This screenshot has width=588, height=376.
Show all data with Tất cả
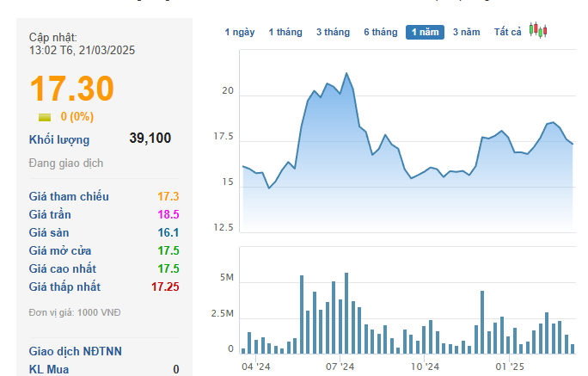pos(508,32)
